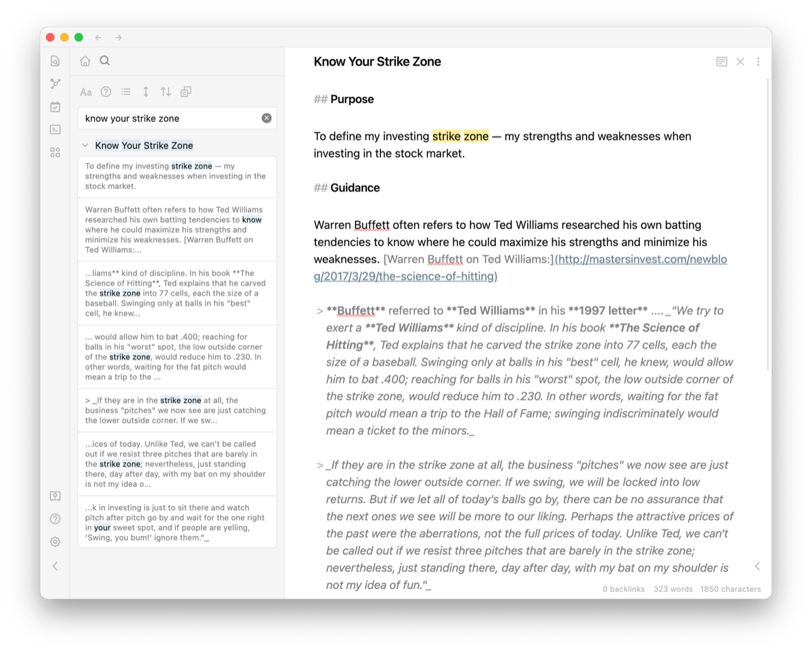The width and height of the screenshot is (812, 652).
Task: Toggle reading view icon in note header
Action: click(x=722, y=62)
